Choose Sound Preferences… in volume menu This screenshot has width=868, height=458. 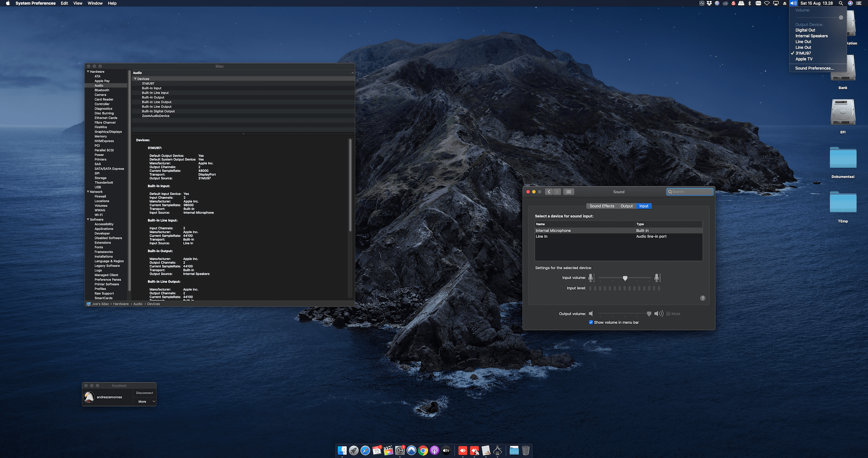click(814, 68)
